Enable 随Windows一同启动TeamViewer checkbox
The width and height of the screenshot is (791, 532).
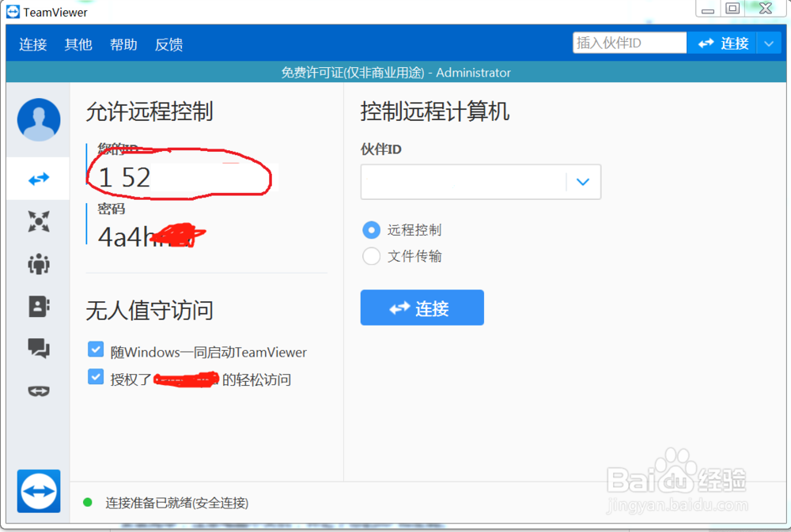pos(96,349)
